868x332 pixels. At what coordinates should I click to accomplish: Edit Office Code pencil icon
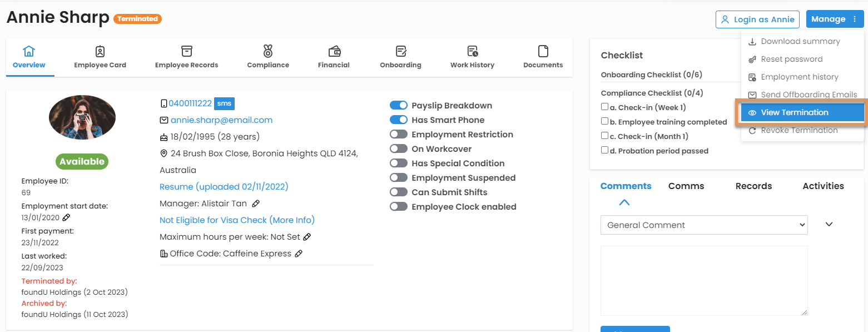tap(299, 254)
